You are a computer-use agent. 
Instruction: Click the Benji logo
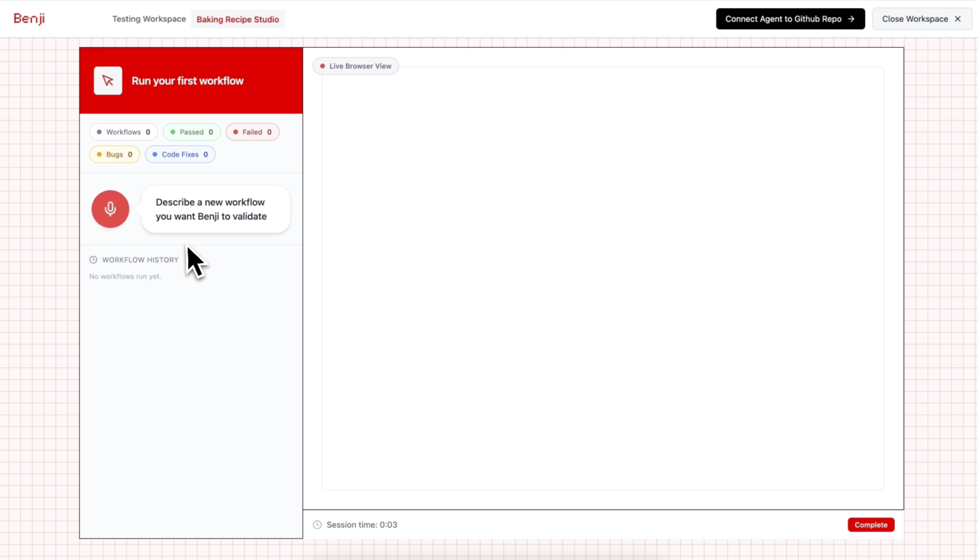point(29,18)
